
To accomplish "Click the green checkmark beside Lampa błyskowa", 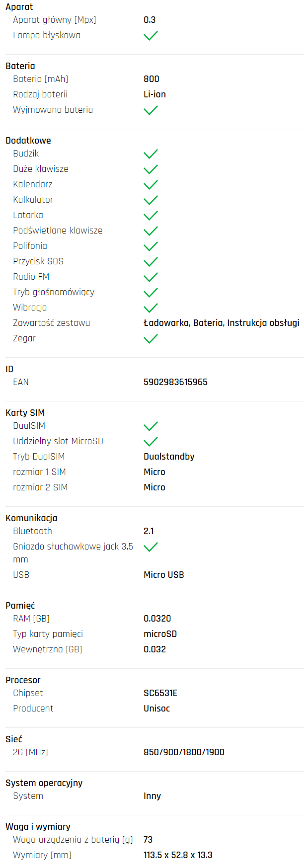I will (x=151, y=36).
